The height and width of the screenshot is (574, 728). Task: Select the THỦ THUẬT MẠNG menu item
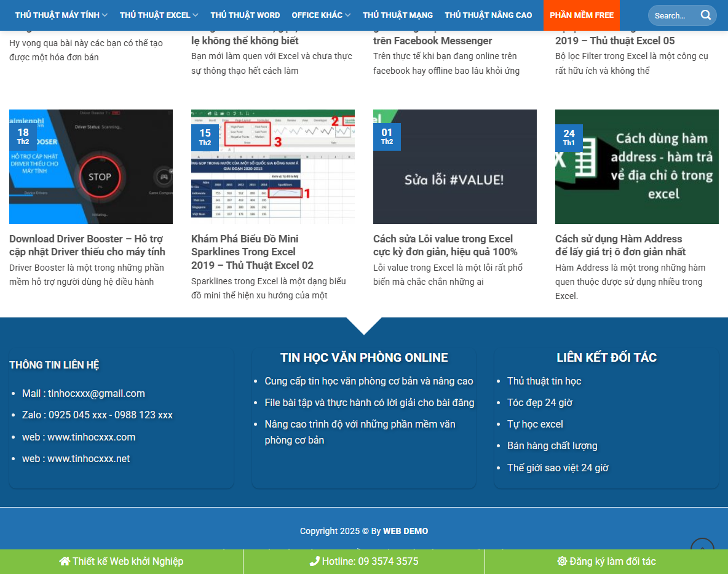point(397,15)
